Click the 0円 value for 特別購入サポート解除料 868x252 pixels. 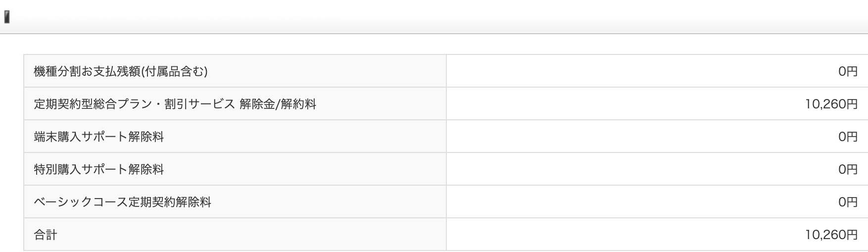[x=848, y=169]
